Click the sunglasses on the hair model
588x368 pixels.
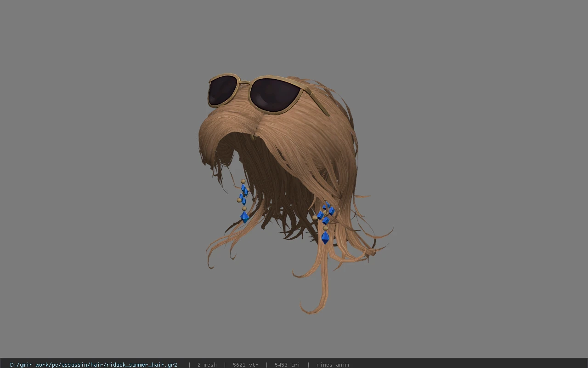point(268,94)
